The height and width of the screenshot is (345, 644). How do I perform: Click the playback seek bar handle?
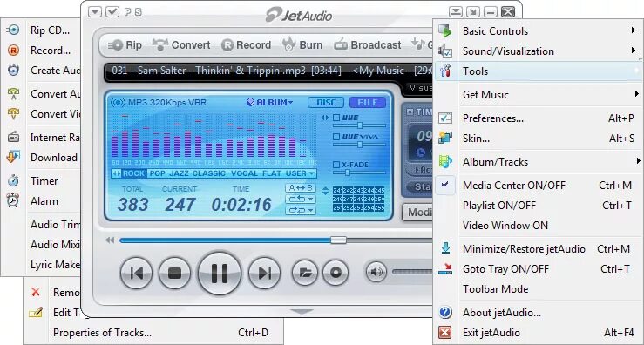(338, 240)
